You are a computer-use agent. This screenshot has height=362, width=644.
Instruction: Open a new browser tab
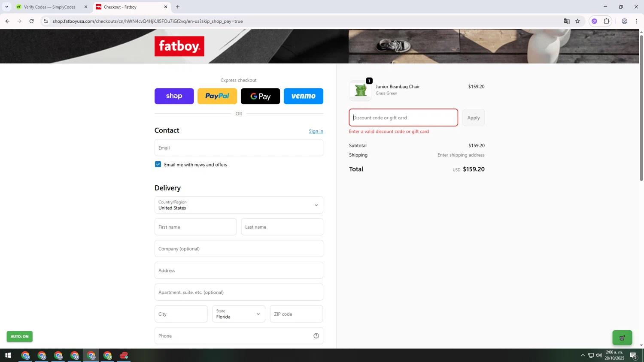pyautogui.click(x=178, y=7)
